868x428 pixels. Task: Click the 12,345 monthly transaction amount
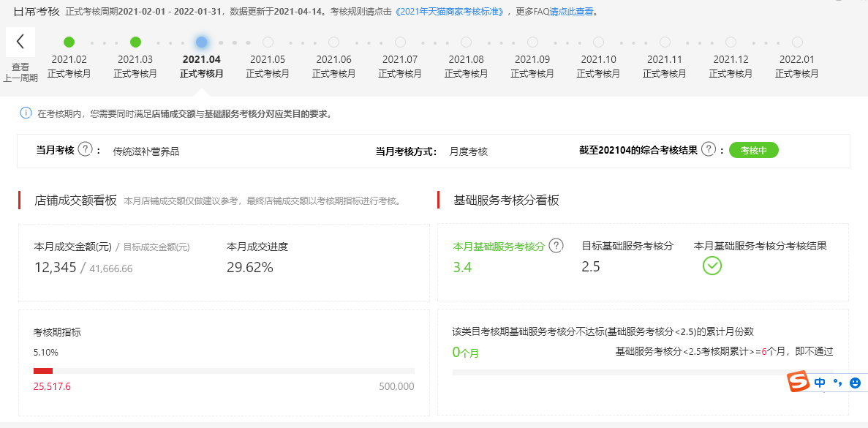coord(54,268)
